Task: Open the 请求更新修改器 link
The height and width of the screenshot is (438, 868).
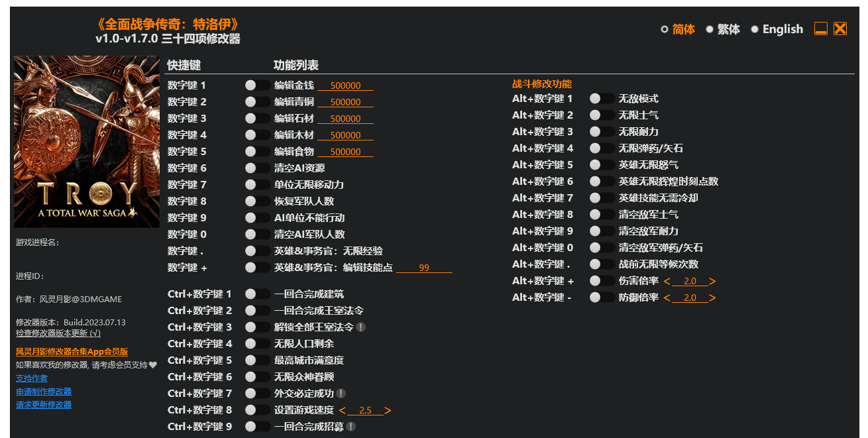Action: tap(44, 405)
